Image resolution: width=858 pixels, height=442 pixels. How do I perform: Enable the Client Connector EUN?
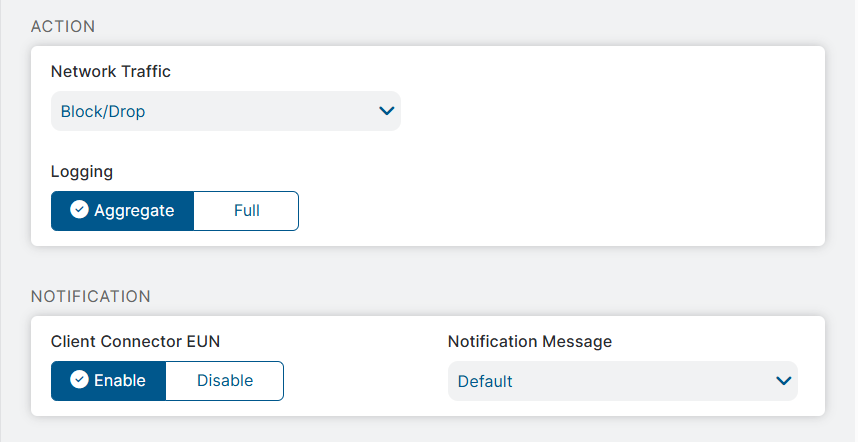point(108,380)
